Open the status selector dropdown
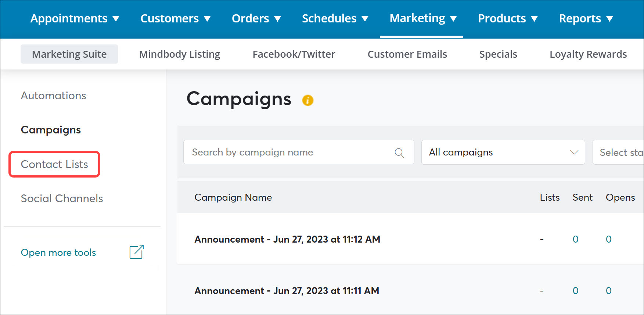644x315 pixels. [x=621, y=152]
